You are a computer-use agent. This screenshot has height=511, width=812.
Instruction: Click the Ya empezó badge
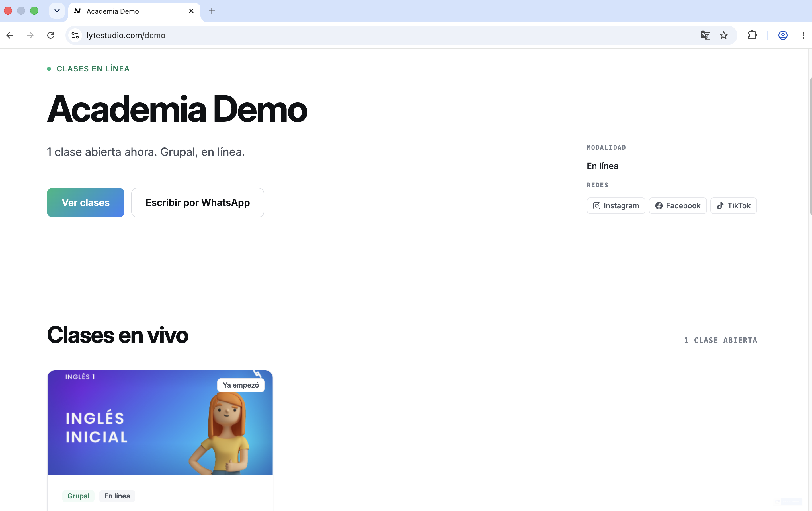point(241,385)
